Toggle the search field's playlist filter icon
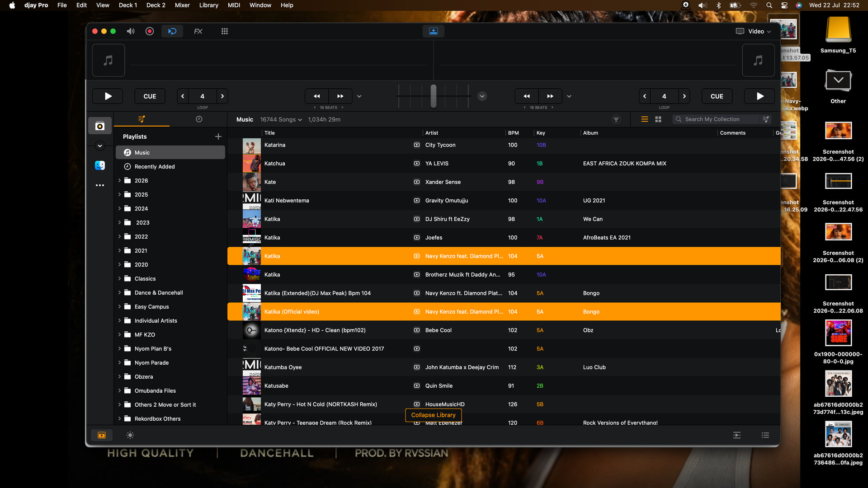 [766, 119]
